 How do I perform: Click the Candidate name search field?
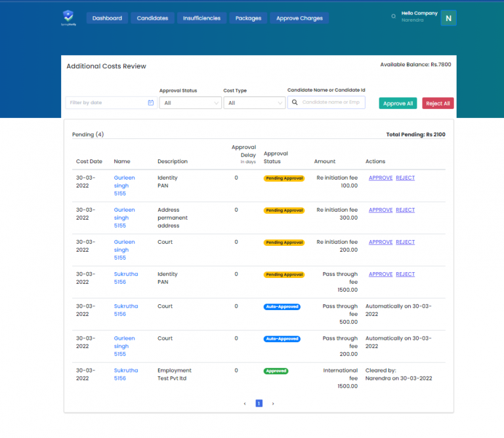pyautogui.click(x=326, y=102)
